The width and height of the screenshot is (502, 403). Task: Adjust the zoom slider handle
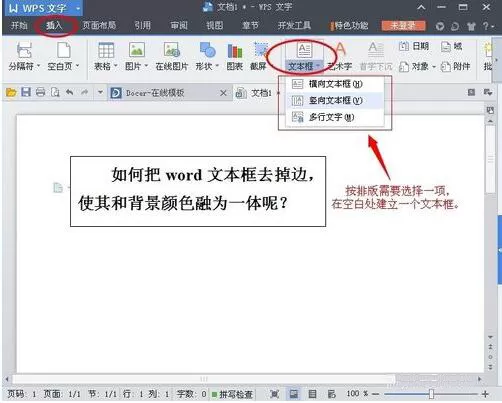point(431,394)
